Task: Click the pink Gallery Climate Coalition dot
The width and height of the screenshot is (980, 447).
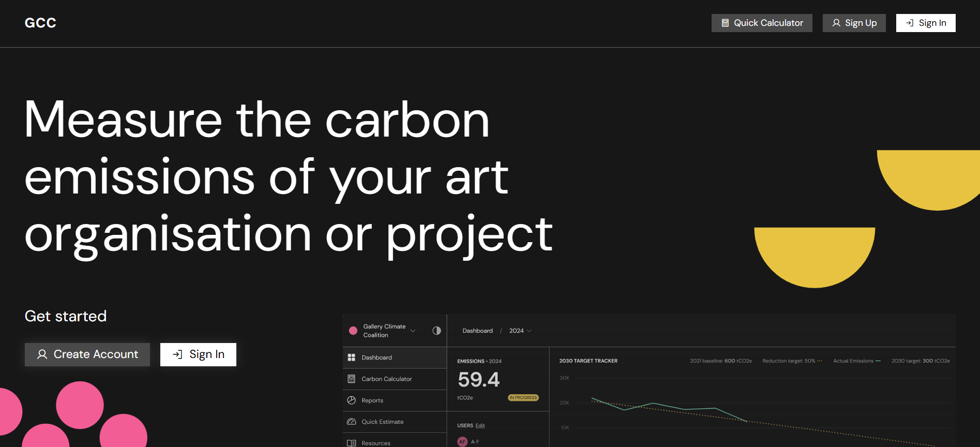Action: 353,331
